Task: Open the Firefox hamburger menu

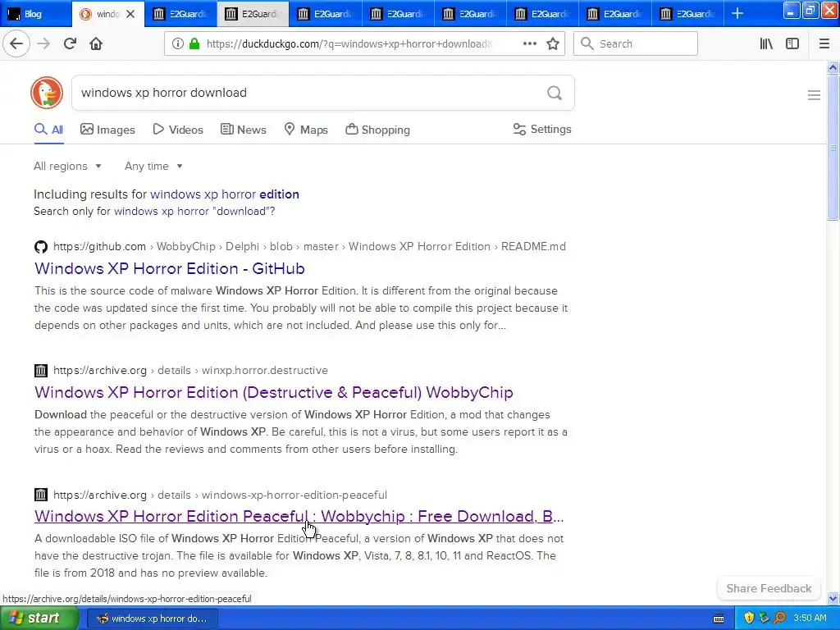Action: point(824,43)
